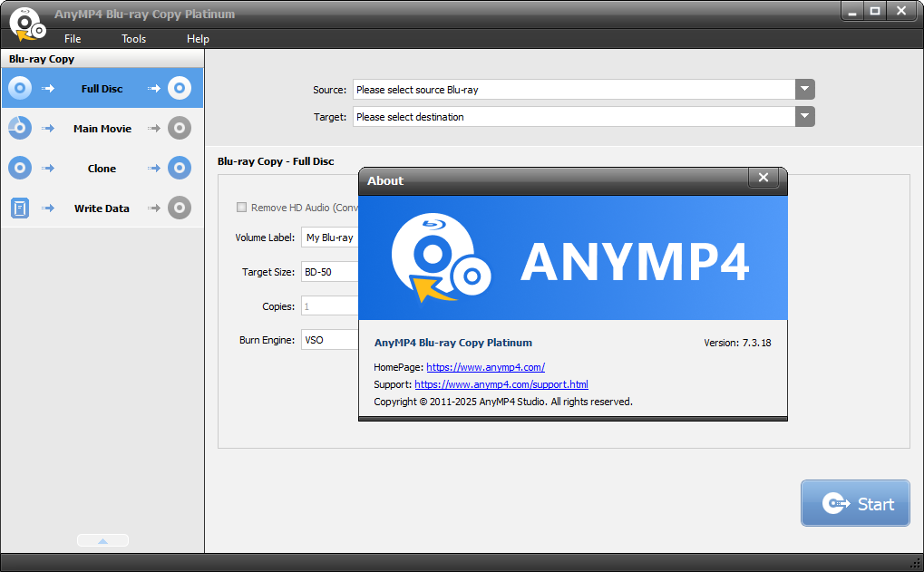The width and height of the screenshot is (924, 572).
Task: Collapse the sidebar with the up-arrow handle
Action: pyautogui.click(x=102, y=540)
